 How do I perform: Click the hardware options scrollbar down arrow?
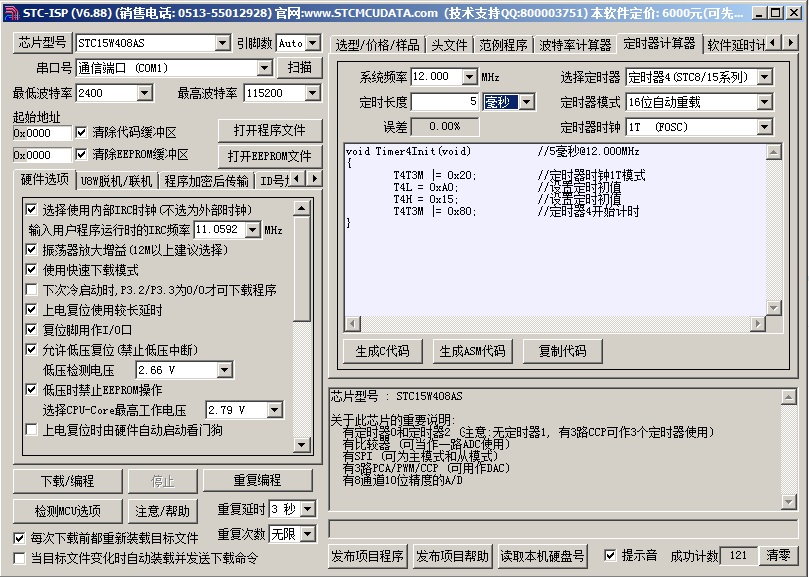click(x=301, y=444)
